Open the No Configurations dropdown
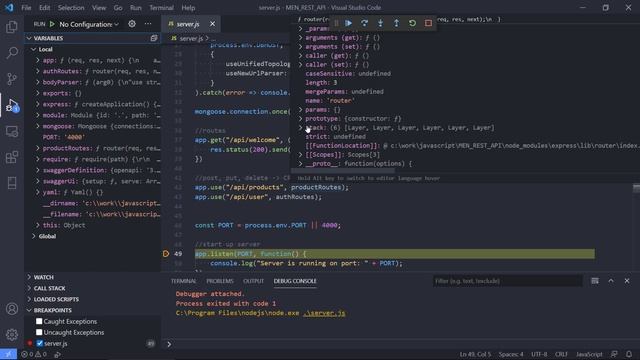 pyautogui.click(x=89, y=24)
